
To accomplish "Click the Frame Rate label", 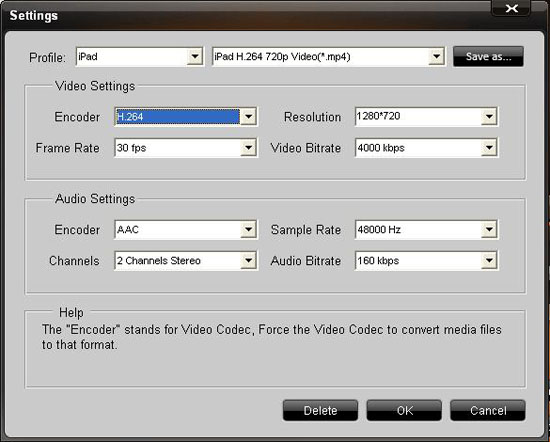I will click(68, 148).
